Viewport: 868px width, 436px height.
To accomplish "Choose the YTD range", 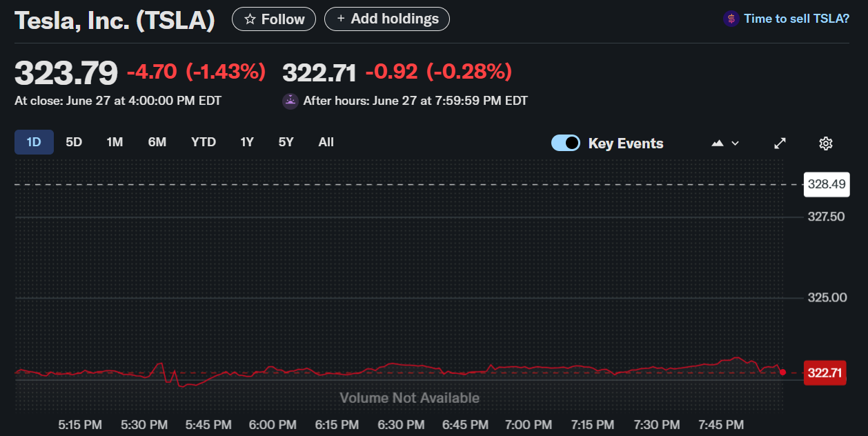I will (204, 142).
